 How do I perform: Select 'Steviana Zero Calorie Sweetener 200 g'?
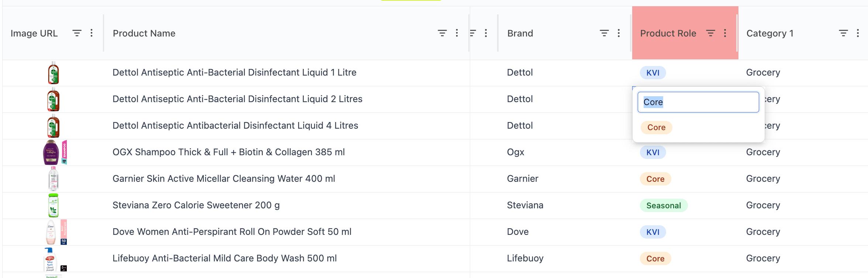[196, 205]
